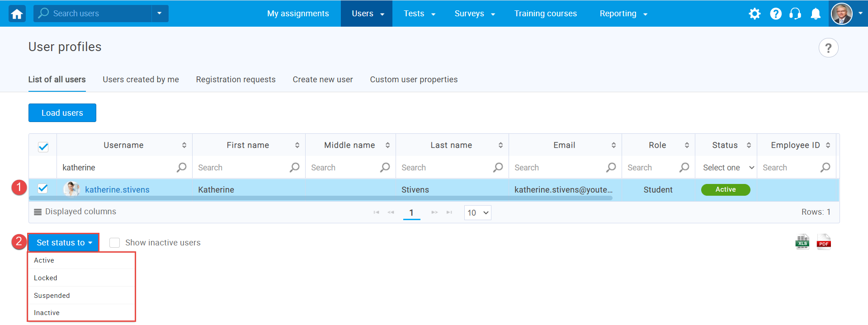This screenshot has height=325, width=868.
Task: Click the page help question mark circle
Action: point(828,48)
